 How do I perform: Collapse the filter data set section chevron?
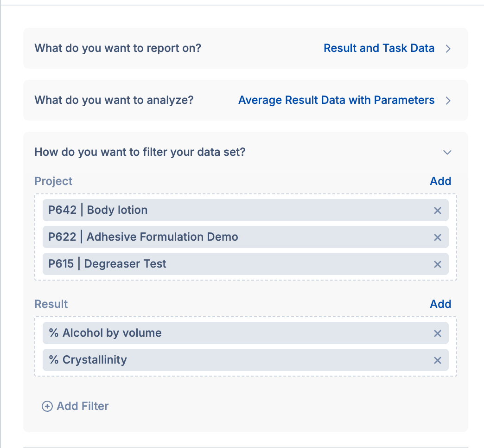447,152
